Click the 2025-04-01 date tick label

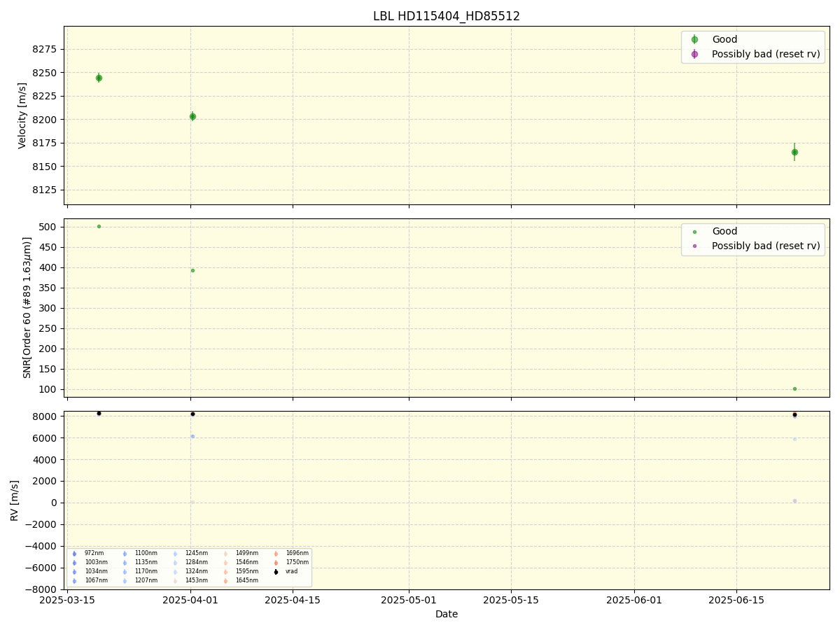pos(190,600)
